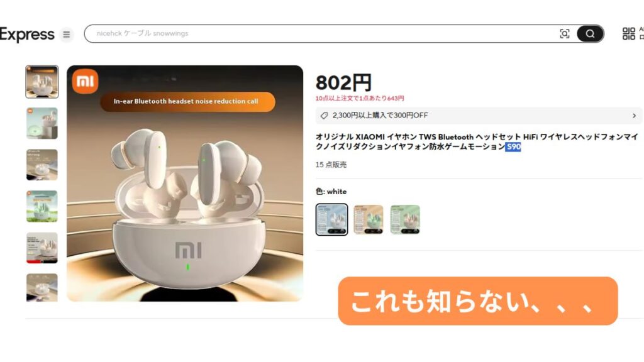The width and height of the screenshot is (644, 362).
Task: Click the orange Mi logo badge
Action: click(85, 81)
